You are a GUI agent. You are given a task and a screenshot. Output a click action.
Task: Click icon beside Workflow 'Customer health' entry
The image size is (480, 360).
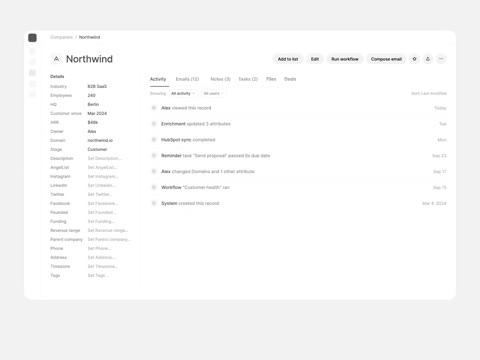(x=154, y=187)
